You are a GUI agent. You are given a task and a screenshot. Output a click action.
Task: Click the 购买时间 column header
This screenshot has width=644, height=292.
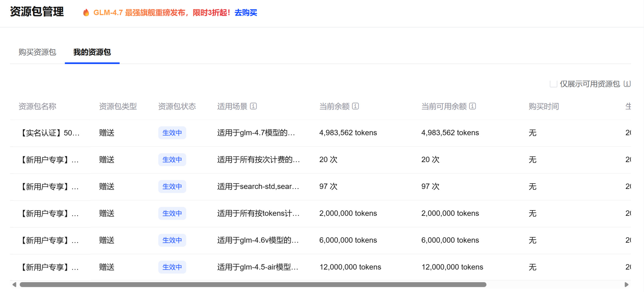(543, 106)
